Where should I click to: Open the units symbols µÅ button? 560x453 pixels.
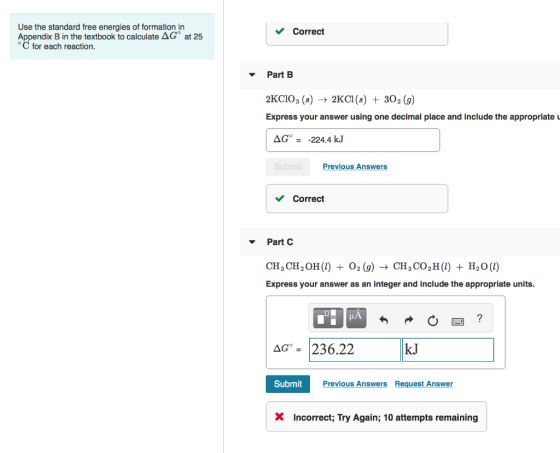[x=356, y=318]
